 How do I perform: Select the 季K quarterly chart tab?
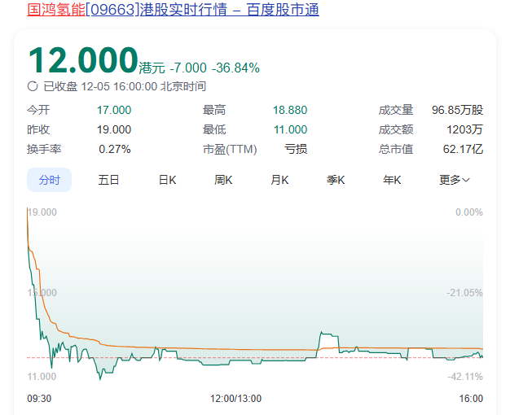336,180
